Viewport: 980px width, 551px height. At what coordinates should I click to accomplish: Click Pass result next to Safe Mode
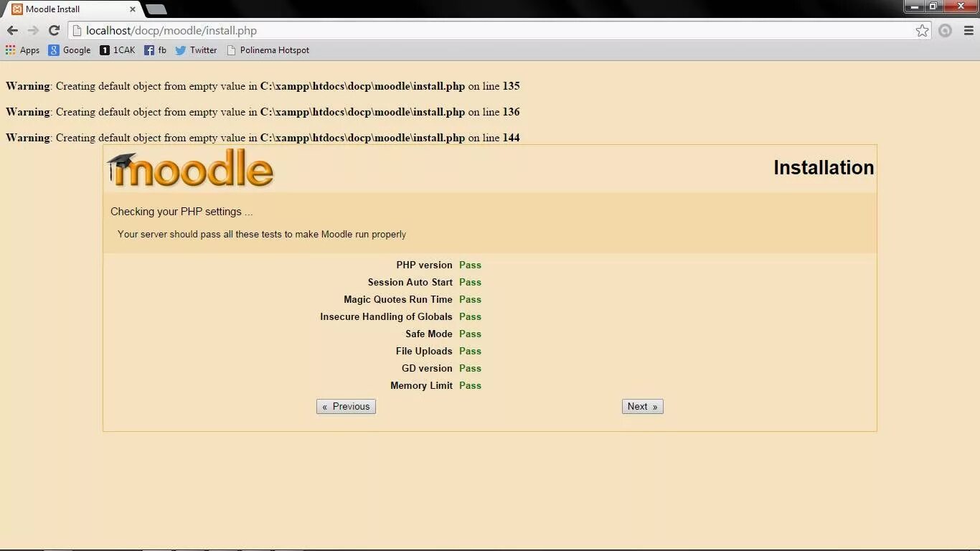[470, 334]
